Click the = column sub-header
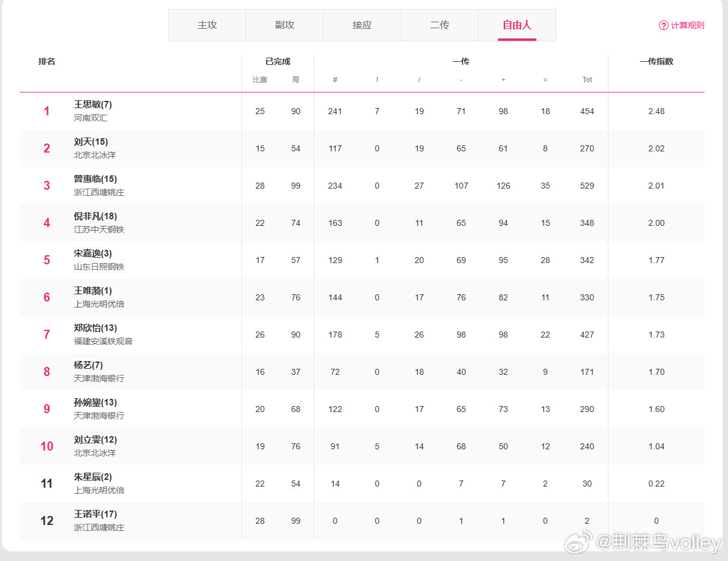 pyautogui.click(x=545, y=80)
